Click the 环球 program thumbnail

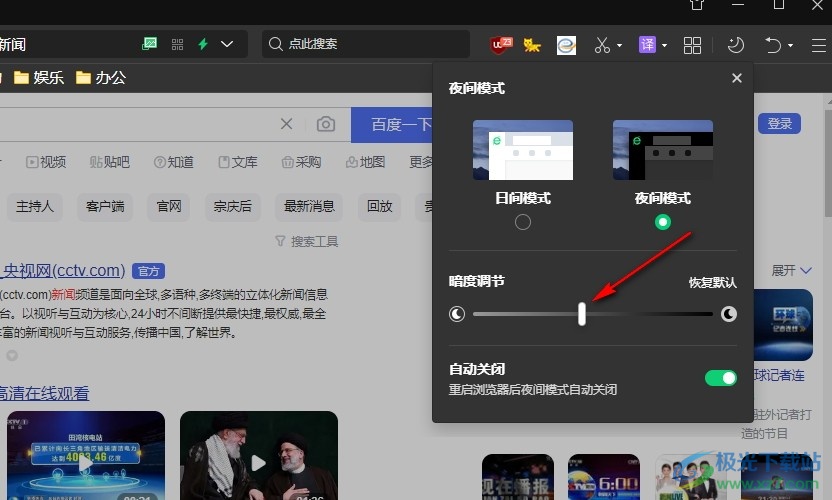[783, 325]
